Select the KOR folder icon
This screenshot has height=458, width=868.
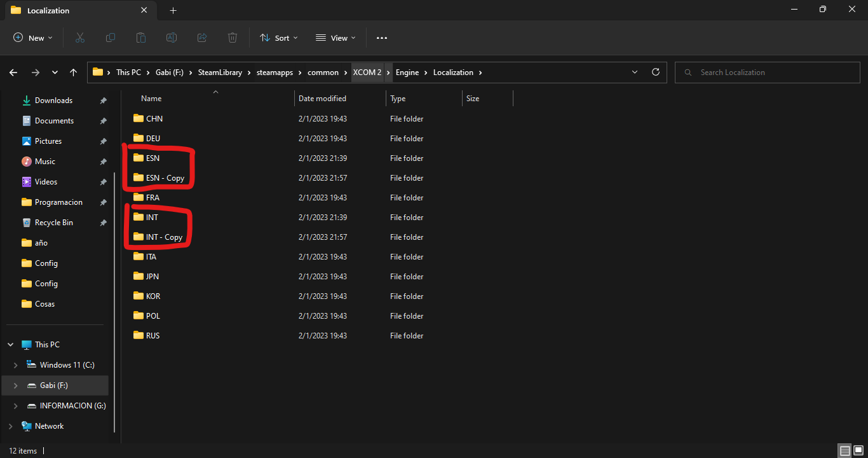pos(139,296)
